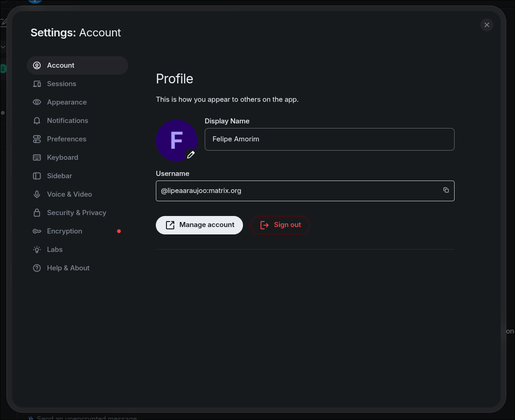The height and width of the screenshot is (420, 515).
Task: Close the Settings dialog with X
Action: click(x=486, y=25)
